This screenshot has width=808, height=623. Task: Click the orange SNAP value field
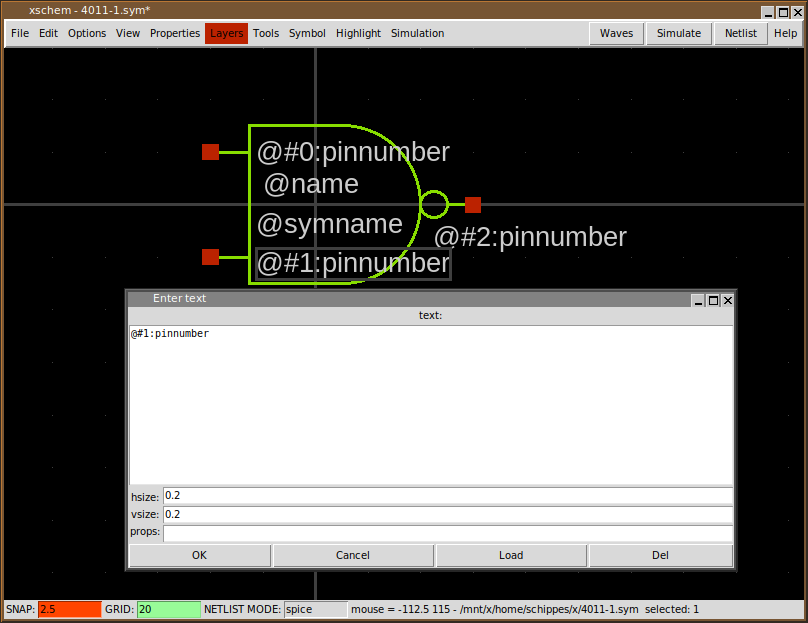(69, 609)
